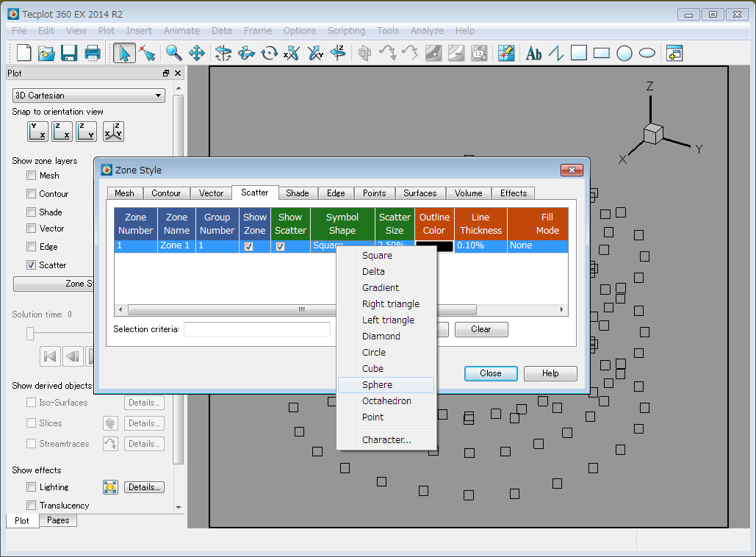756x557 pixels.
Task: Select the polyline drawing tool
Action: [556, 53]
